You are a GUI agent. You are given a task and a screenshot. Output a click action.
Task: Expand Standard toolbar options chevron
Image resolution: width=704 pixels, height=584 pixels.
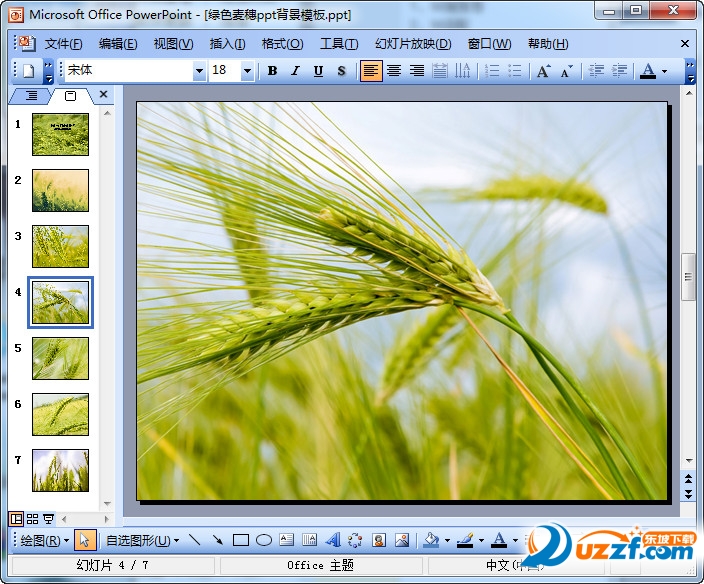pos(48,72)
